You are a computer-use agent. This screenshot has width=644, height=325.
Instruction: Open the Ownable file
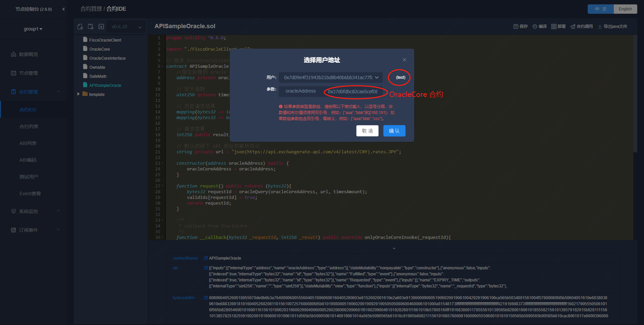coord(97,67)
